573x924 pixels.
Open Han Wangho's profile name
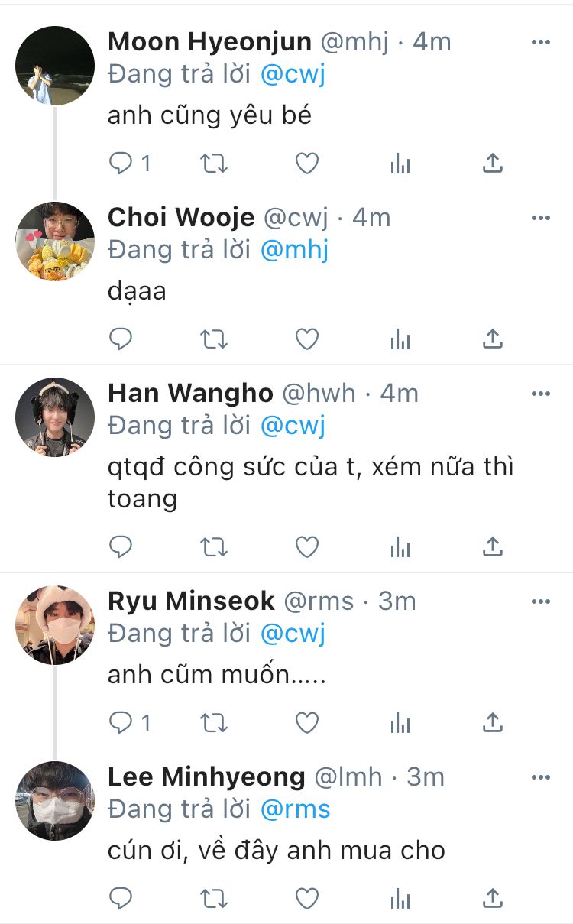190,393
